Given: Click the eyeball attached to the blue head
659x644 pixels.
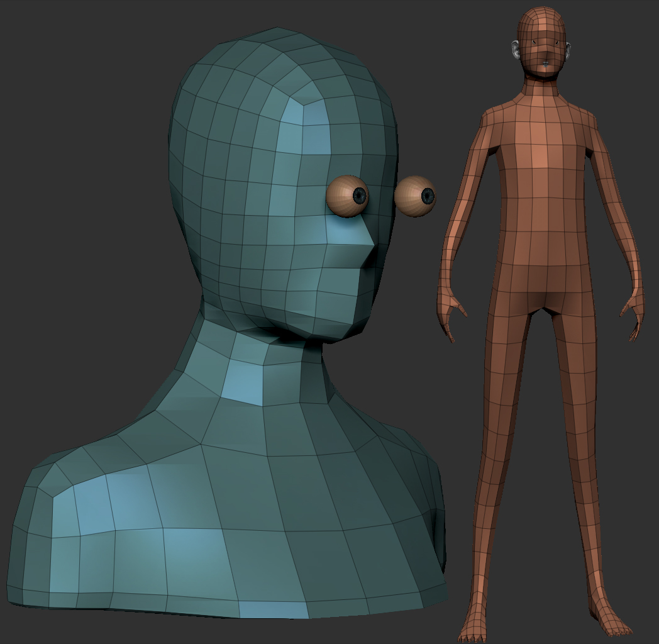Looking at the screenshot, I should click(347, 196).
